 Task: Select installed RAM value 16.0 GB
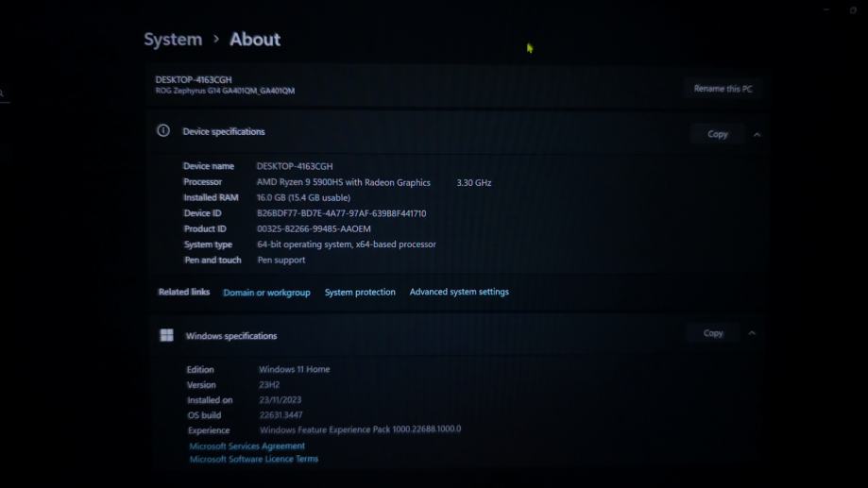(x=303, y=197)
